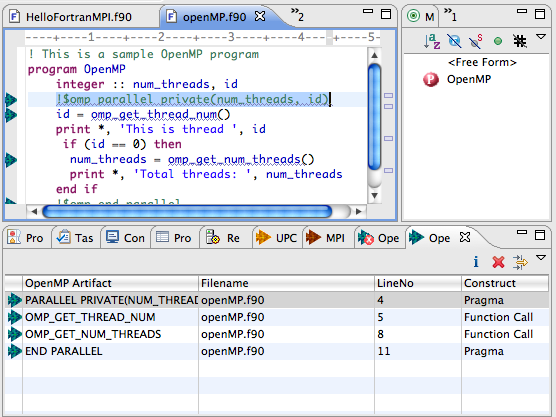Click the icon of OMP_GET_NUM_THREADS row

[x=15, y=334]
